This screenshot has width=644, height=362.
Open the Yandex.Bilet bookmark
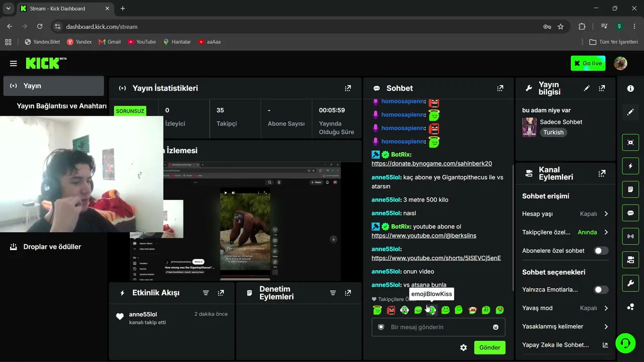click(42, 42)
